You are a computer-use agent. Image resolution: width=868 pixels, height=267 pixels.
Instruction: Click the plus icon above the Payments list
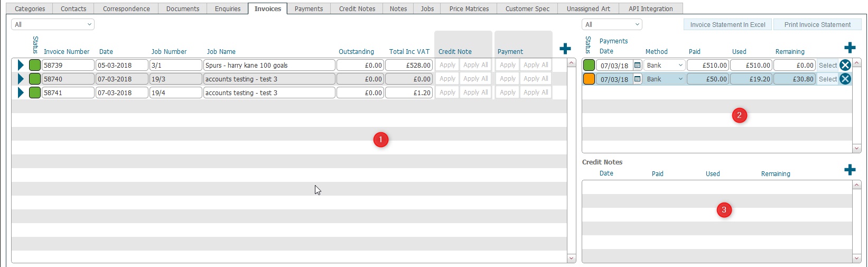(x=850, y=48)
